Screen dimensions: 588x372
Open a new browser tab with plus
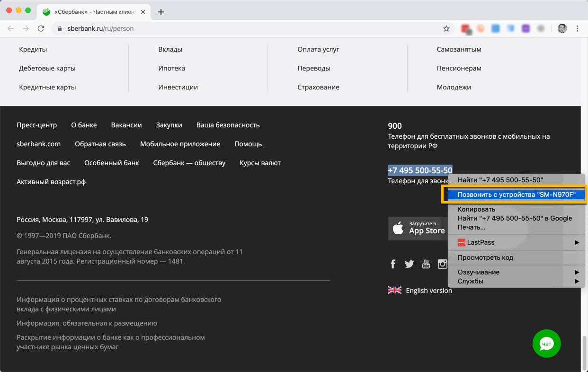[161, 12]
